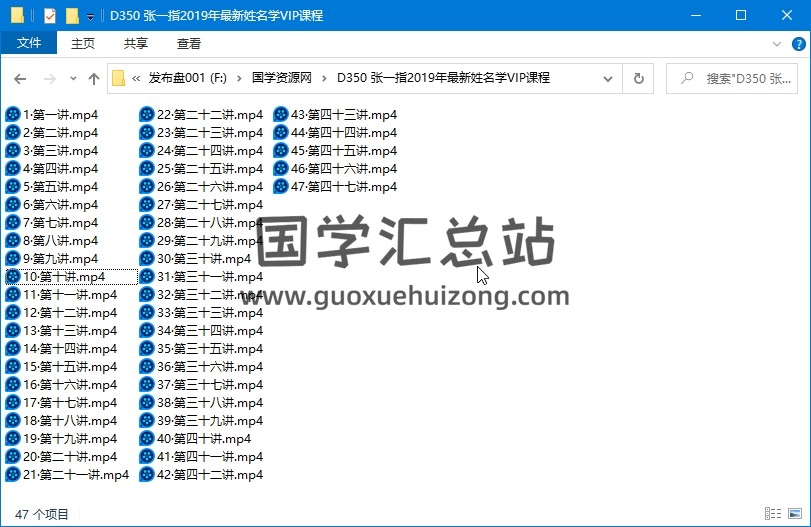
Task: Click the new folder quick access icon
Action: coord(72,16)
